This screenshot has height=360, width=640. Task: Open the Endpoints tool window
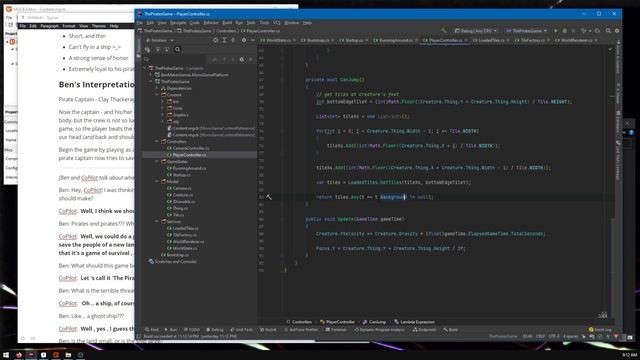point(424,329)
